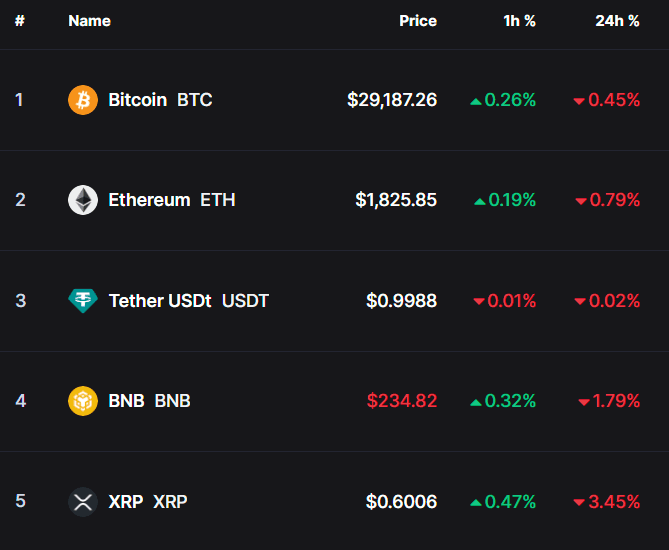This screenshot has height=550, width=669.
Task: Click XRP's 0.47% 1h change value
Action: pos(510,501)
